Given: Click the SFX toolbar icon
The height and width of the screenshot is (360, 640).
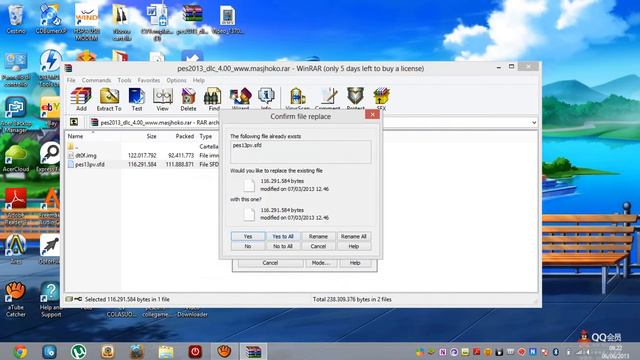Looking at the screenshot, I should 381,99.
